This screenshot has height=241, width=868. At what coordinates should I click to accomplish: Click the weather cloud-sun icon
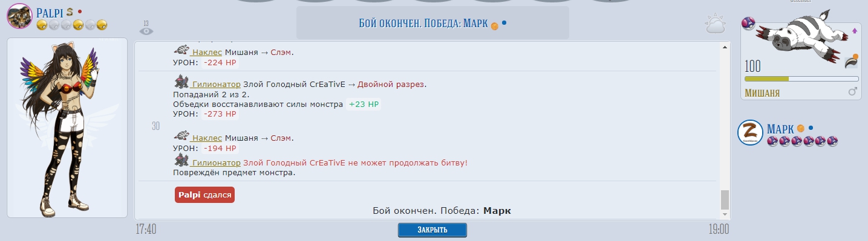[715, 25]
